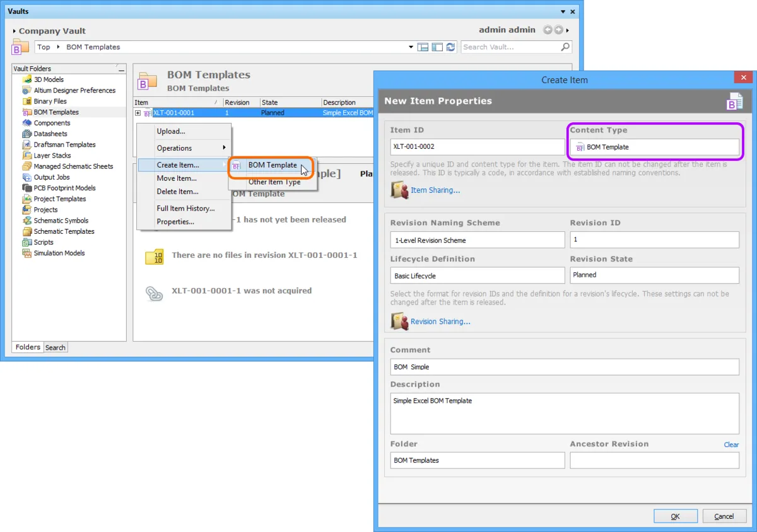757x532 pixels.
Task: Click the Datasheets folder icon
Action: pyautogui.click(x=27, y=134)
